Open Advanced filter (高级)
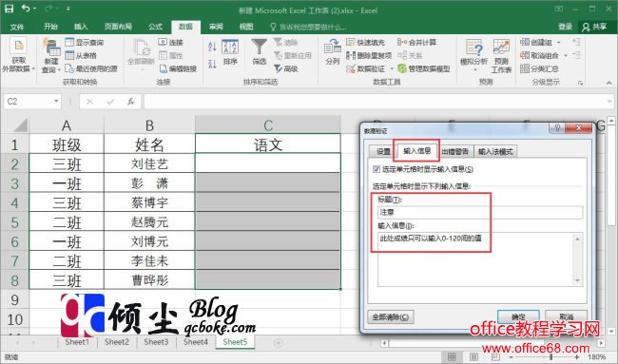The width and height of the screenshot is (618, 364). point(286,68)
